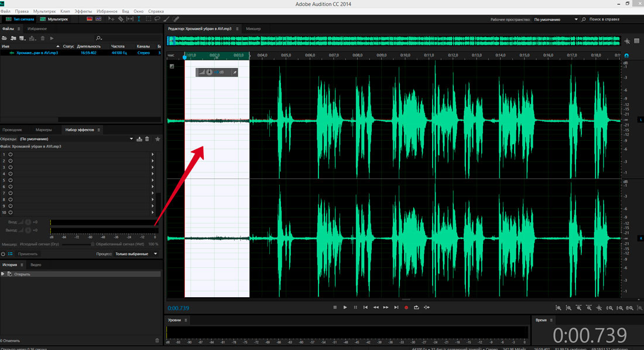Open effect menu arrow for slot 4

tap(152, 174)
